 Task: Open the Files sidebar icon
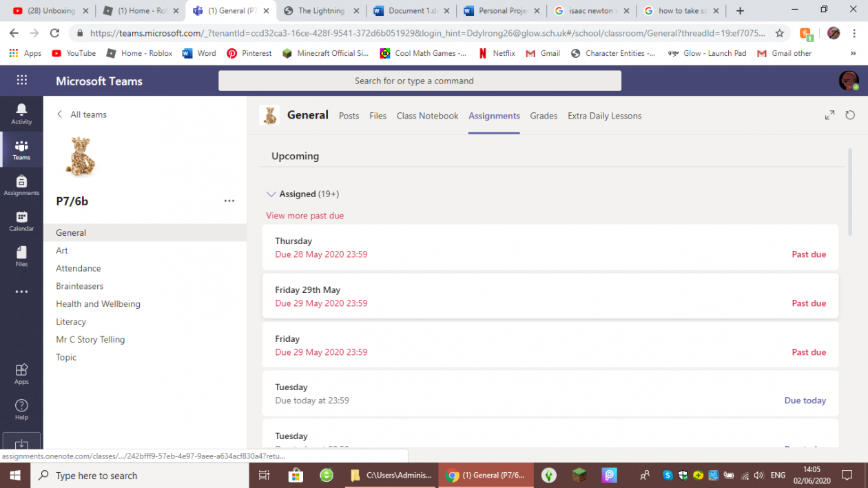click(21, 256)
